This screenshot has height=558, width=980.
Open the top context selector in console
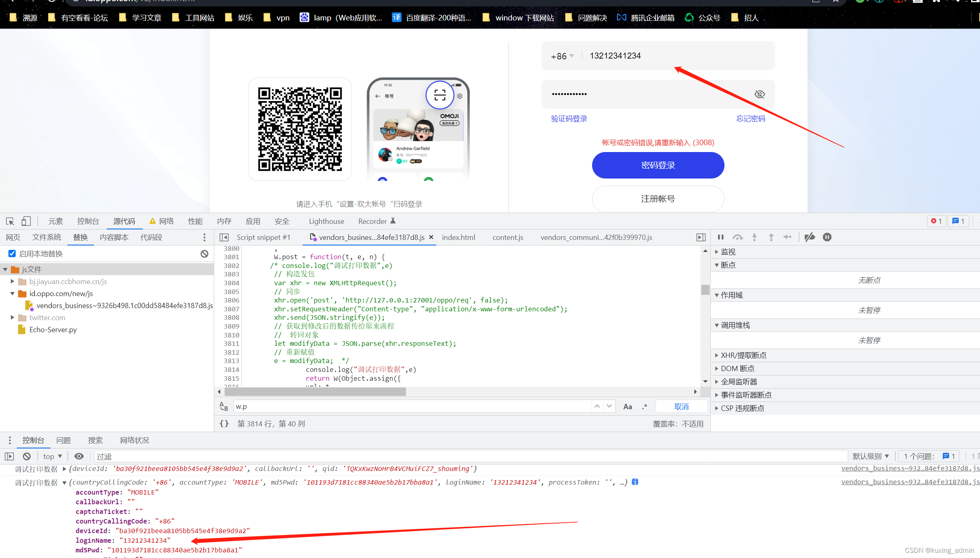tap(53, 457)
